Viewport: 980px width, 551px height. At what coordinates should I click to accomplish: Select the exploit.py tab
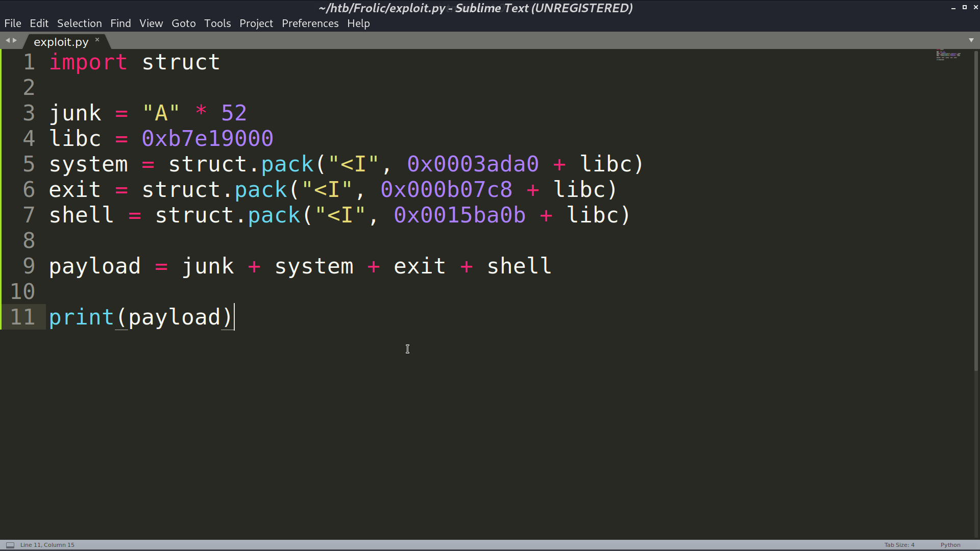click(61, 42)
